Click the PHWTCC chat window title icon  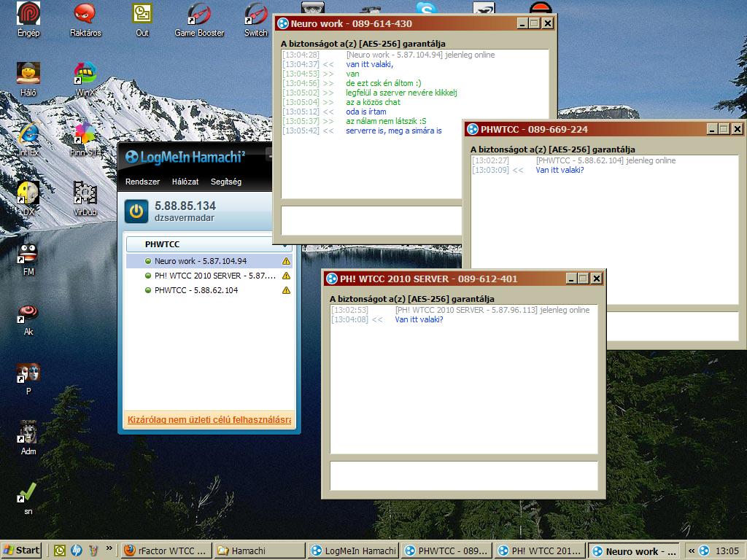coord(473,129)
